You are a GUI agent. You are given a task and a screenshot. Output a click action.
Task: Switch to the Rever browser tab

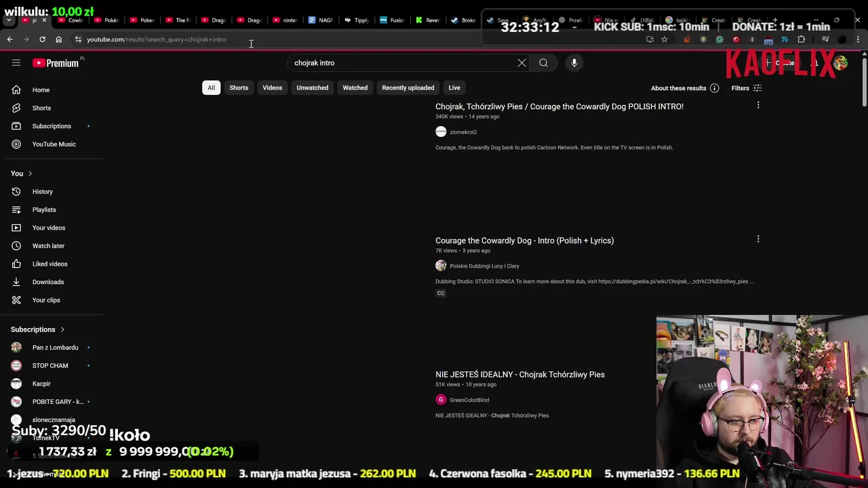pos(428,20)
